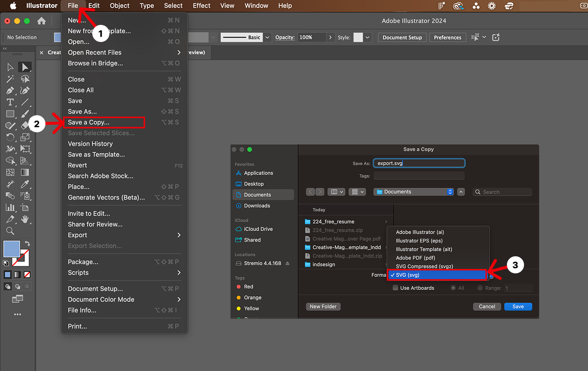Select the Pen tool
The height and width of the screenshot is (371, 588).
(x=10, y=90)
